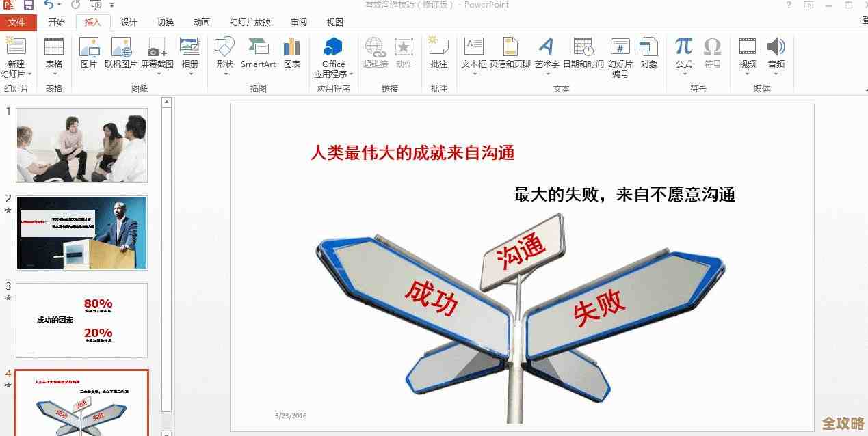
Task: Insert slide number via 幻灯片编号 icon
Action: click(620, 55)
